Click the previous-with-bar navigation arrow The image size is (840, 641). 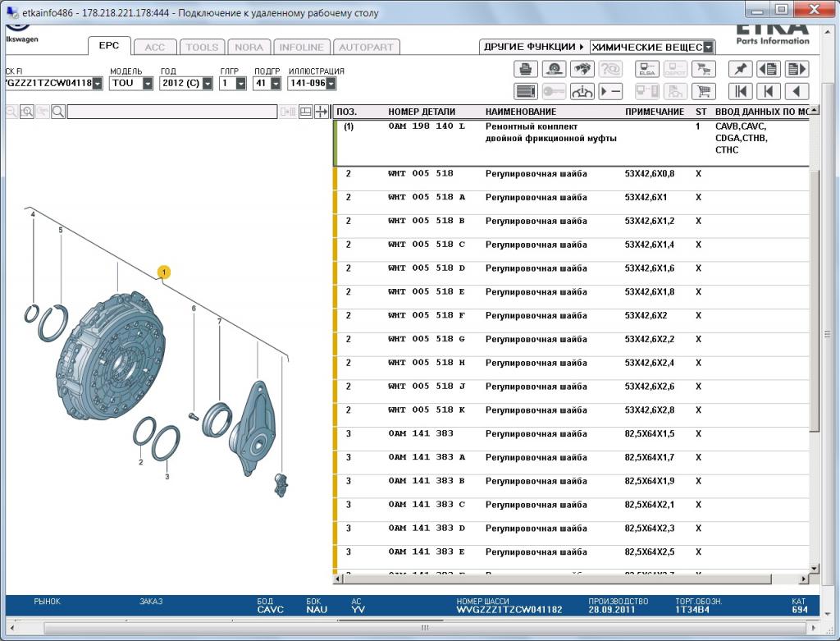click(x=768, y=92)
